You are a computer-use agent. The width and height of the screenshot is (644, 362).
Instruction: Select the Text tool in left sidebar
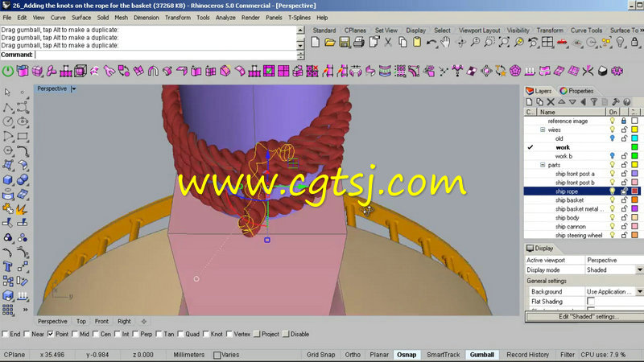click(x=7, y=267)
